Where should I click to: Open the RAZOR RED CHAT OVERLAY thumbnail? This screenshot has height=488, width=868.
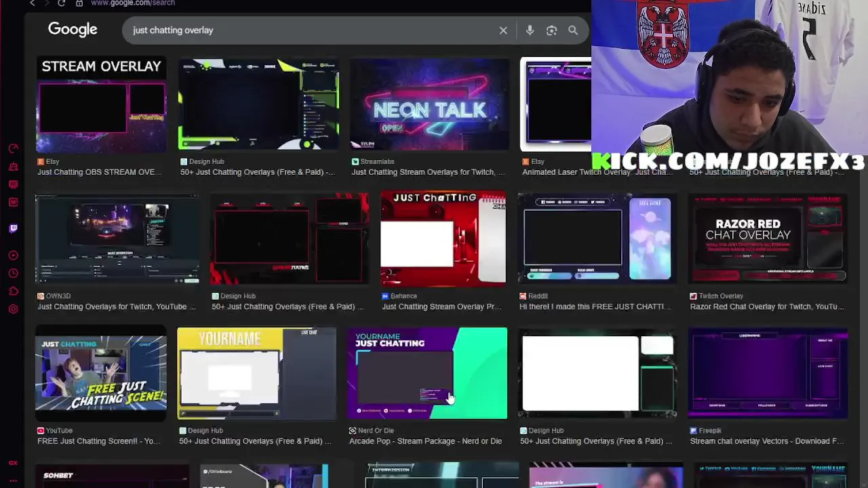tap(768, 239)
